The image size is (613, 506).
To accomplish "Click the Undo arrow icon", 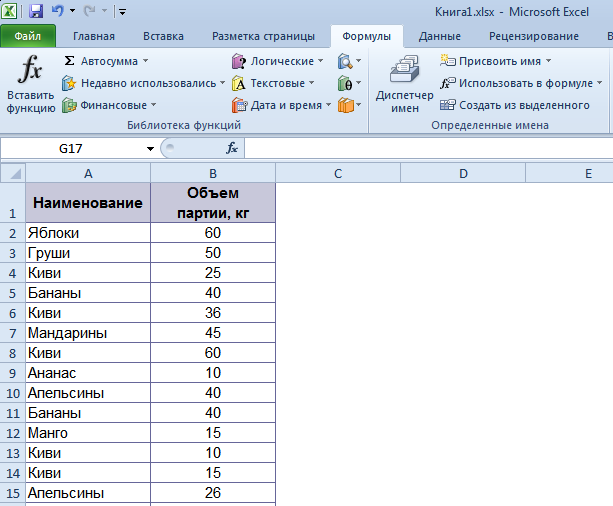I will [x=58, y=12].
